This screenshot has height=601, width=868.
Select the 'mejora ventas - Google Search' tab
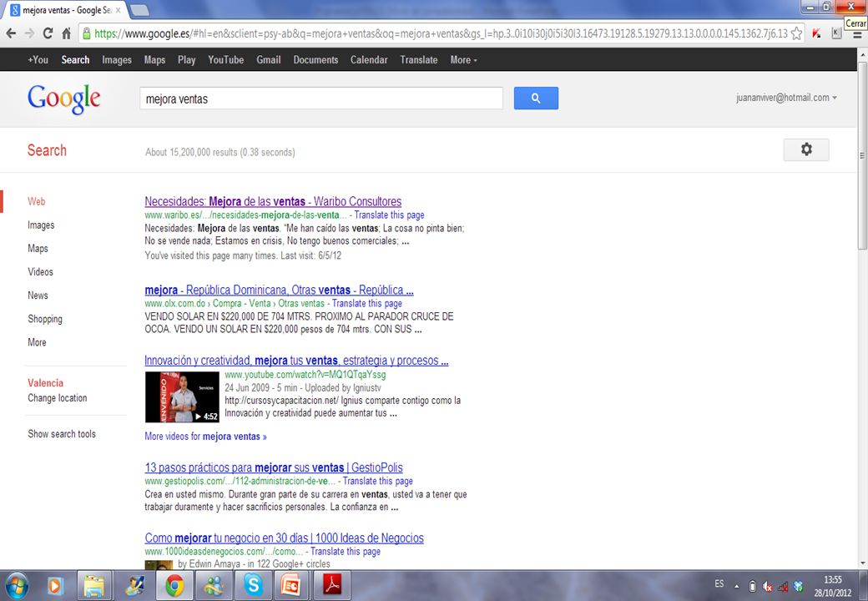coord(67,10)
